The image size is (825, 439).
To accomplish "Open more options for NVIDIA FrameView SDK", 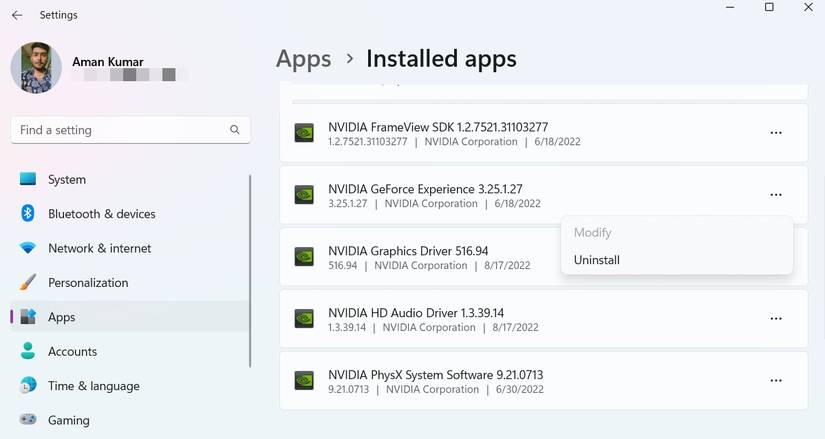I will click(x=775, y=133).
